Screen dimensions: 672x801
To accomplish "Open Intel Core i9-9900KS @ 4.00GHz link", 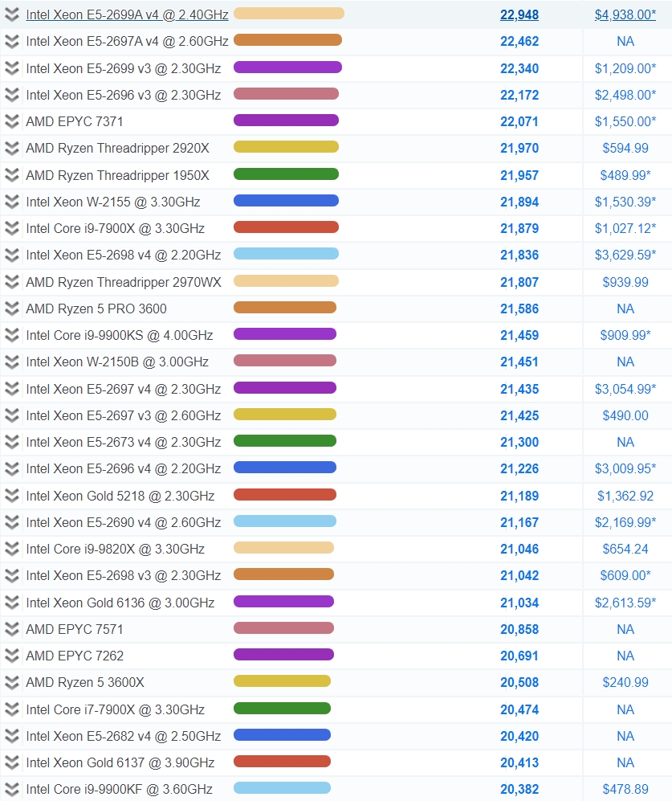I will point(120,335).
